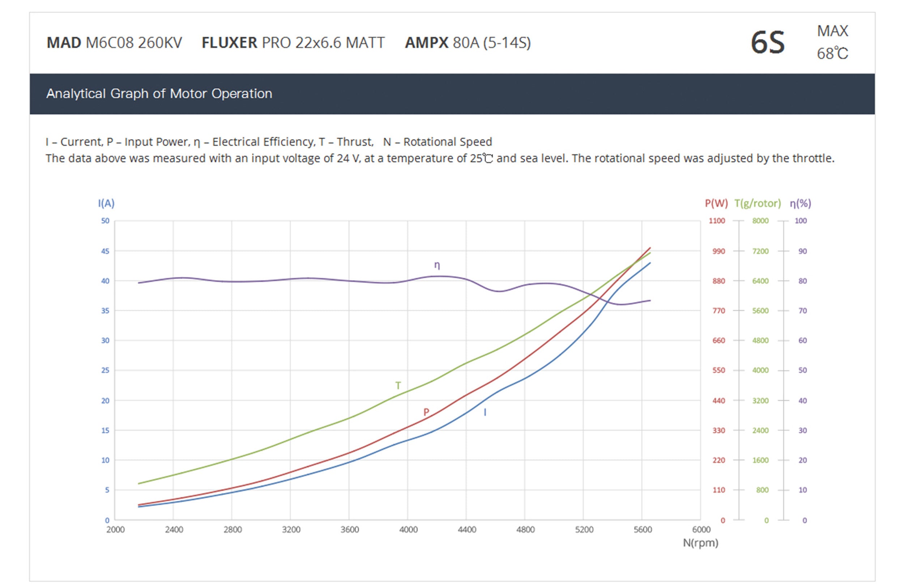The image size is (904, 588).
Task: Click the P(W) axis title
Action: coord(716,203)
